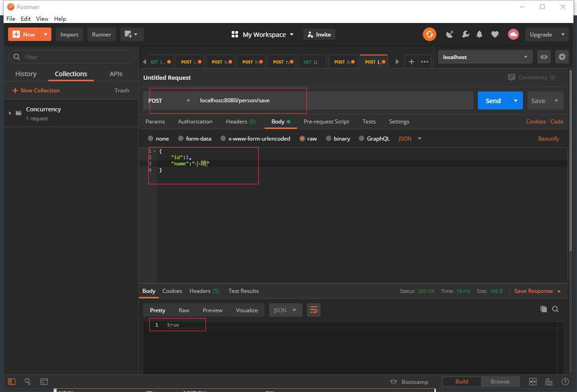Open keyboard shortcuts icon
This screenshot has height=392, width=577.
[x=549, y=381]
